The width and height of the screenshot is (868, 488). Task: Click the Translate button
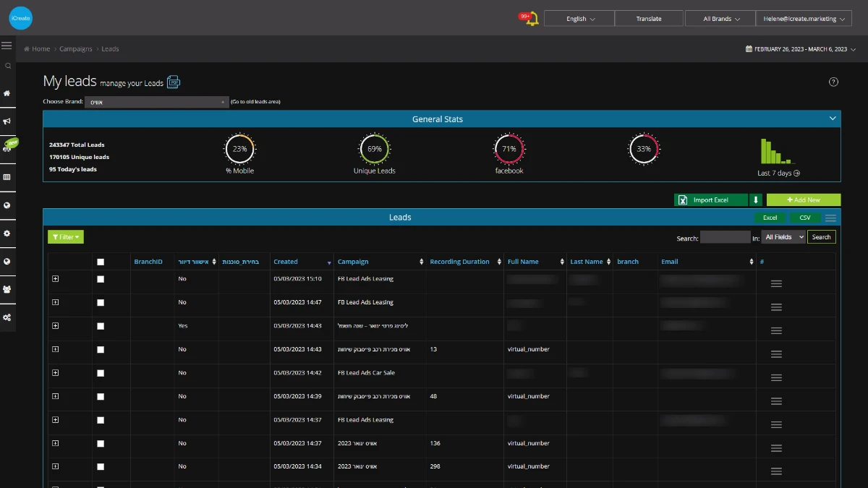[649, 19]
